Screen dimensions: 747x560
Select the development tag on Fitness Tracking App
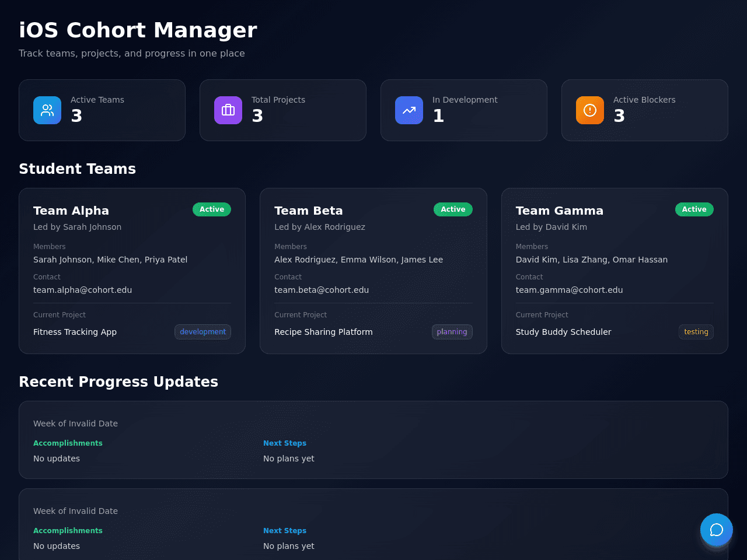tap(203, 332)
